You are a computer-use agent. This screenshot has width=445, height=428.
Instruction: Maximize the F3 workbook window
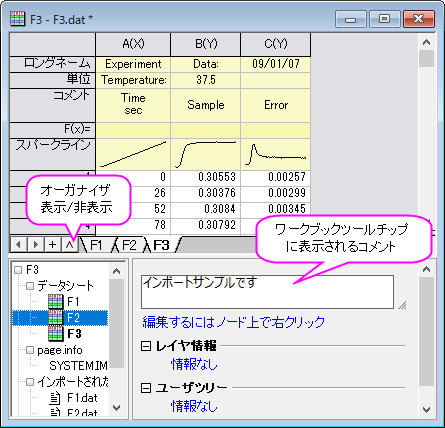pyautogui.click(x=385, y=19)
